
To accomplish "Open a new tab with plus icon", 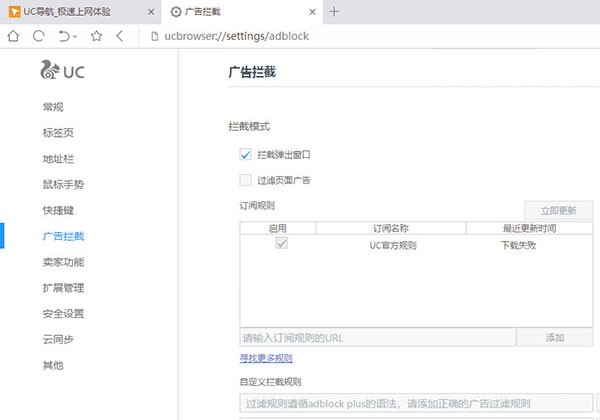I will (334, 11).
